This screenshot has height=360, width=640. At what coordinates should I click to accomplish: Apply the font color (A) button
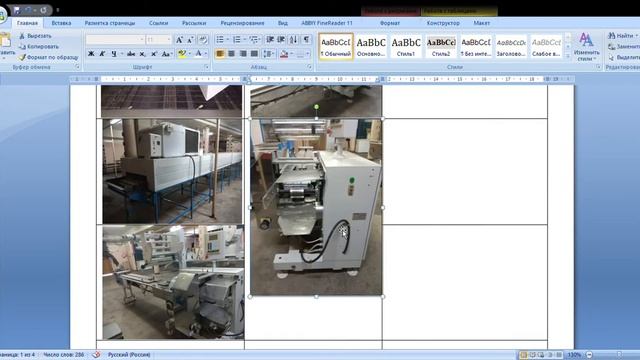pyautogui.click(x=198, y=53)
